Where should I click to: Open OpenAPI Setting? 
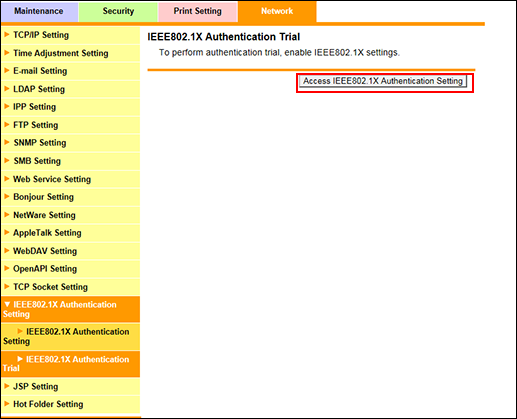[x=71, y=269]
